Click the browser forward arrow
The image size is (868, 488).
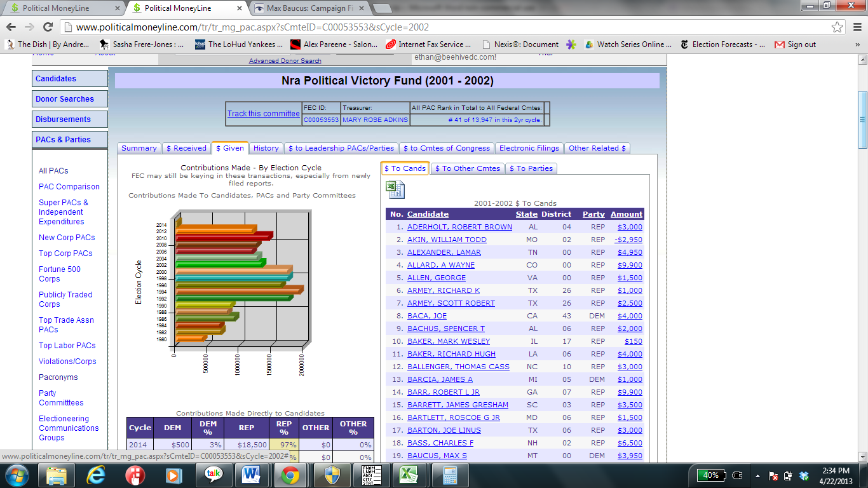[29, 27]
